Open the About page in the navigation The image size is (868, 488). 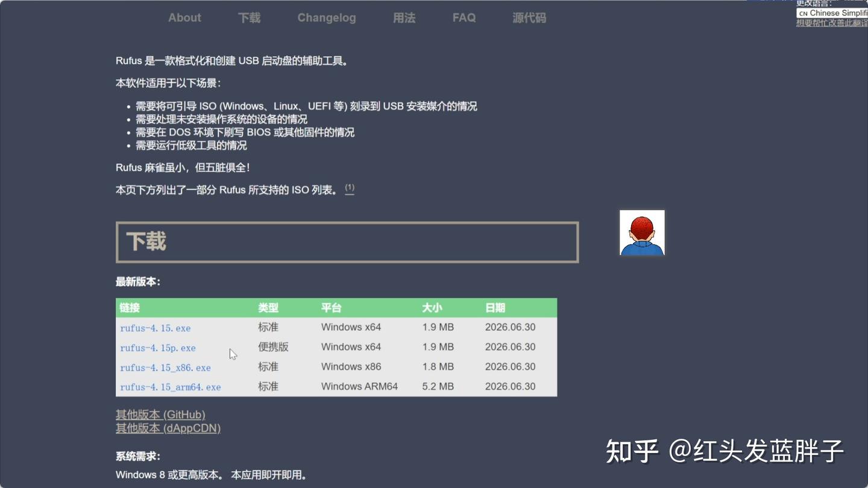point(184,18)
